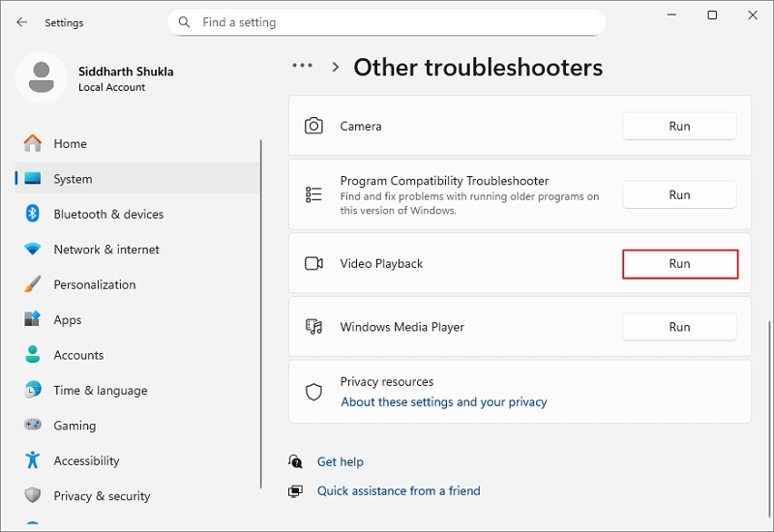Click the Siddharth Shukla account name

(x=126, y=72)
